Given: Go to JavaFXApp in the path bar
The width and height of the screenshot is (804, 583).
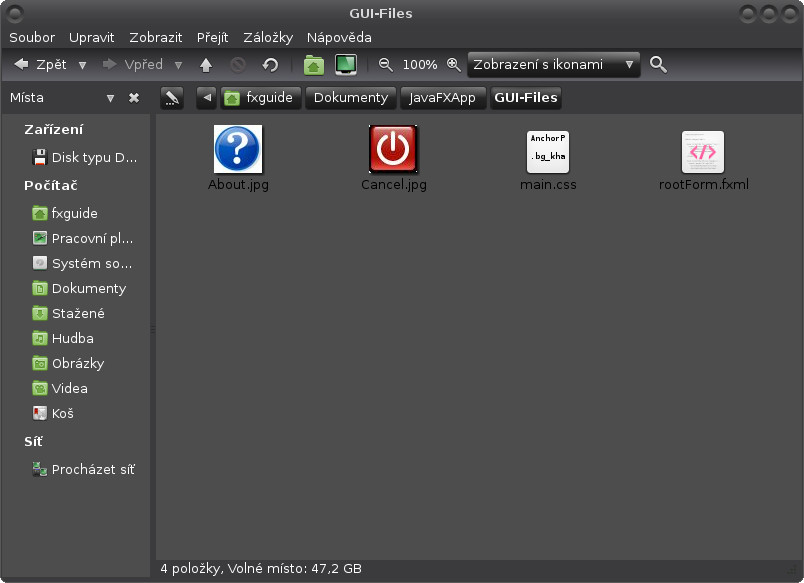Looking at the screenshot, I should point(443,97).
